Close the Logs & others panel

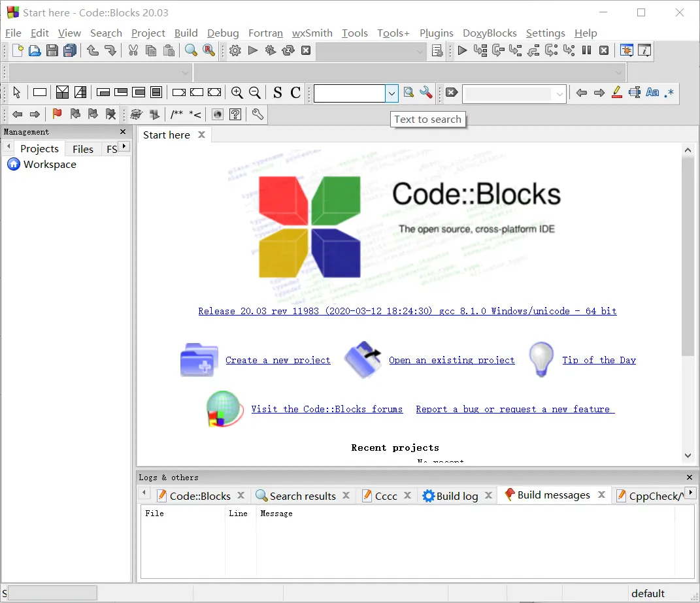click(690, 477)
